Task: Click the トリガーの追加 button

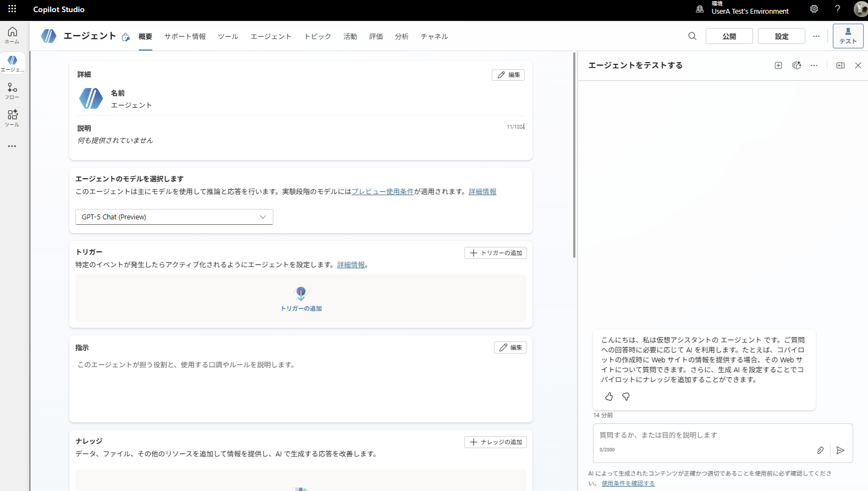Action: [x=496, y=253]
